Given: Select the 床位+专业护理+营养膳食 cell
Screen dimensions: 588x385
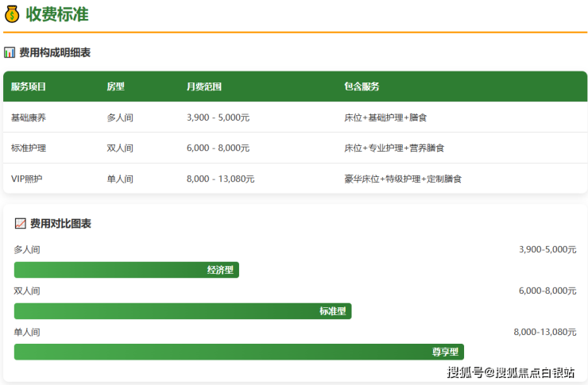Looking at the screenshot, I should 394,148.
